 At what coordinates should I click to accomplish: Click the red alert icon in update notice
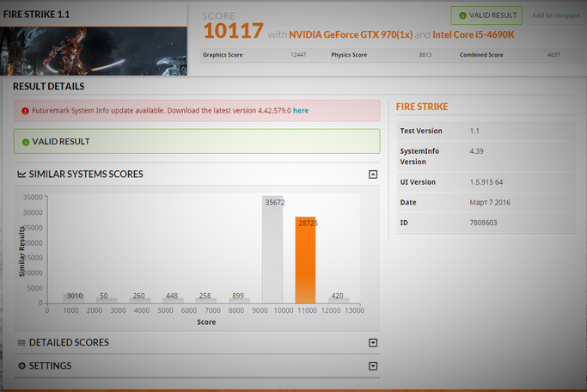coord(25,111)
